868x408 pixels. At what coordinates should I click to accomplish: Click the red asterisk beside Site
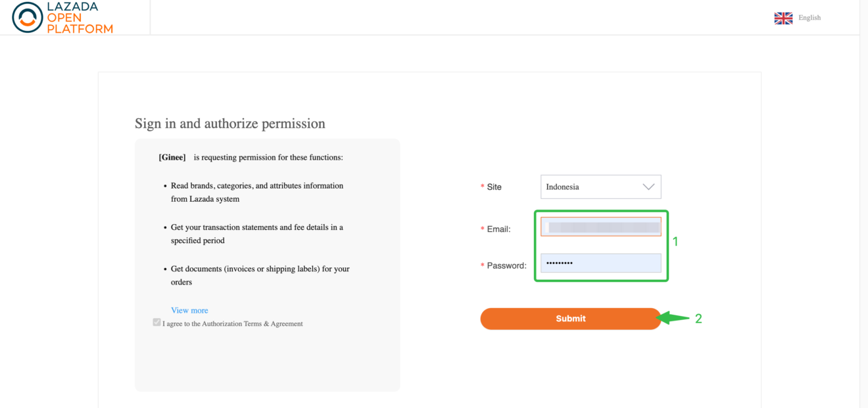[x=482, y=187]
